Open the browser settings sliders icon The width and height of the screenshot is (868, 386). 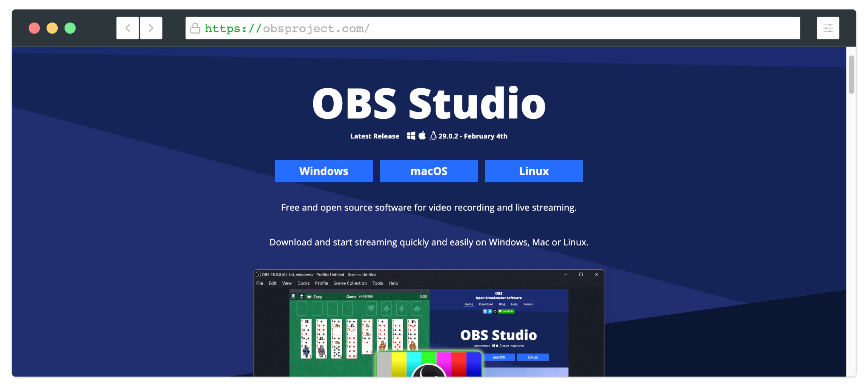[x=828, y=28]
